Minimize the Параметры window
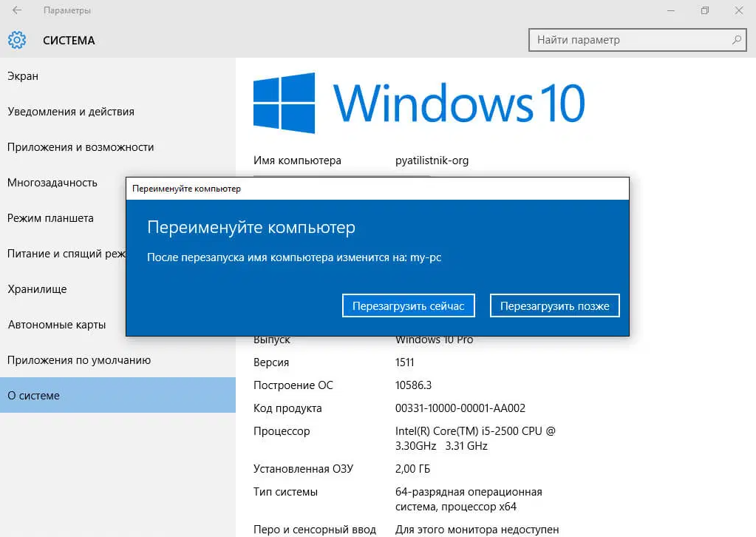 [671, 10]
